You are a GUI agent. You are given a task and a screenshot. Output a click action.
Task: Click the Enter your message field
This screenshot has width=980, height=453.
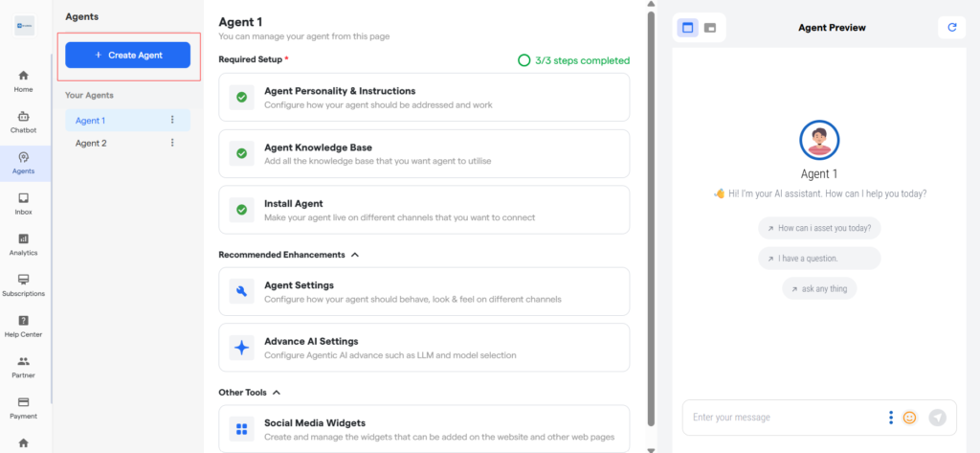pyautogui.click(x=780, y=418)
